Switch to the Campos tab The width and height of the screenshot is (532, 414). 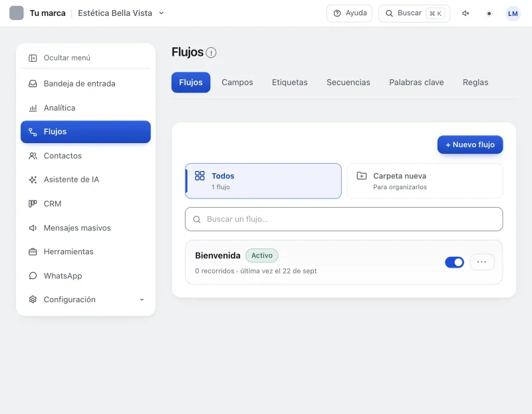pyautogui.click(x=237, y=83)
